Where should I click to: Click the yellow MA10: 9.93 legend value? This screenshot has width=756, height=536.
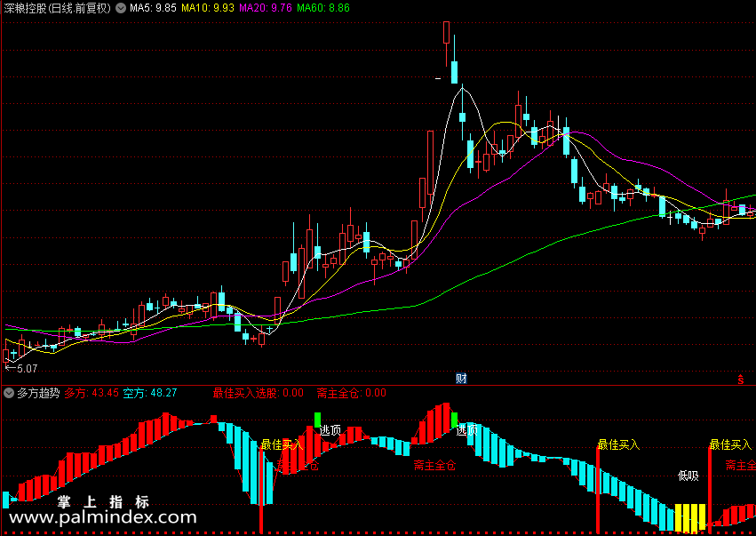pyautogui.click(x=208, y=8)
